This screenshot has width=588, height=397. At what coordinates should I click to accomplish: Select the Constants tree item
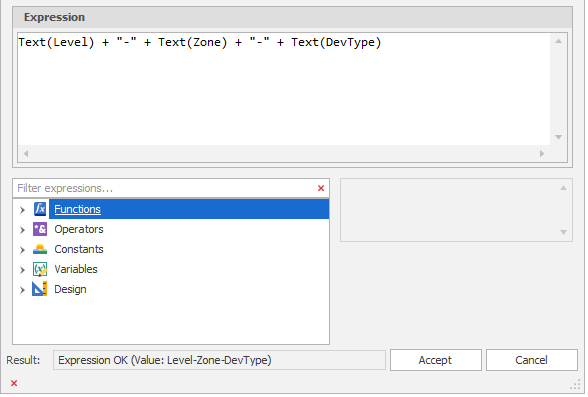click(79, 250)
